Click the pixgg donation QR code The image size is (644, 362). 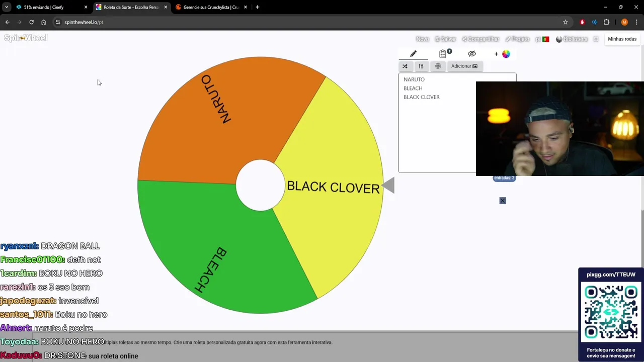tap(611, 312)
